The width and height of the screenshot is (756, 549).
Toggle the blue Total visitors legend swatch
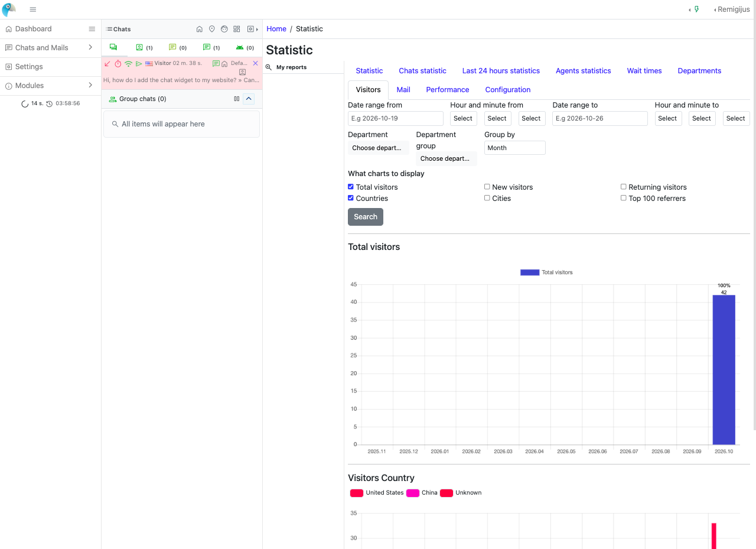pos(530,272)
